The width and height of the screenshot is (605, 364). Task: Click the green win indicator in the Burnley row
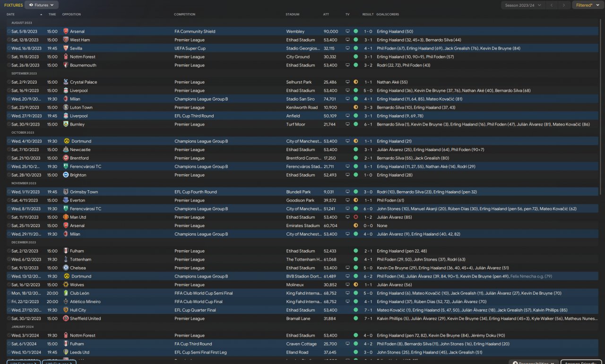click(x=355, y=125)
